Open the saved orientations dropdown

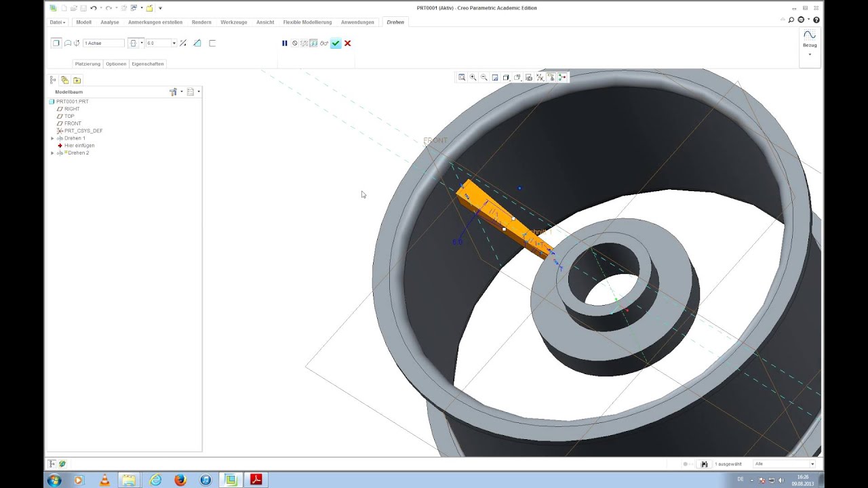tap(517, 77)
